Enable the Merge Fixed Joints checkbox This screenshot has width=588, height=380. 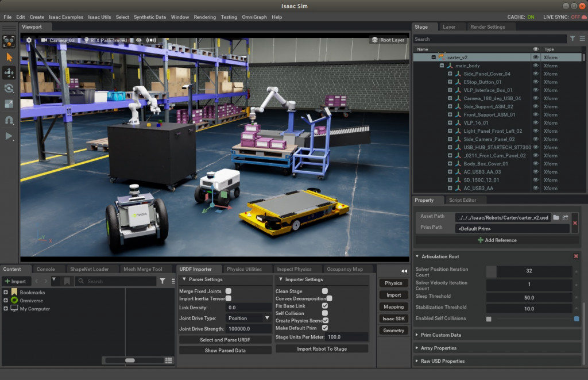(x=229, y=291)
